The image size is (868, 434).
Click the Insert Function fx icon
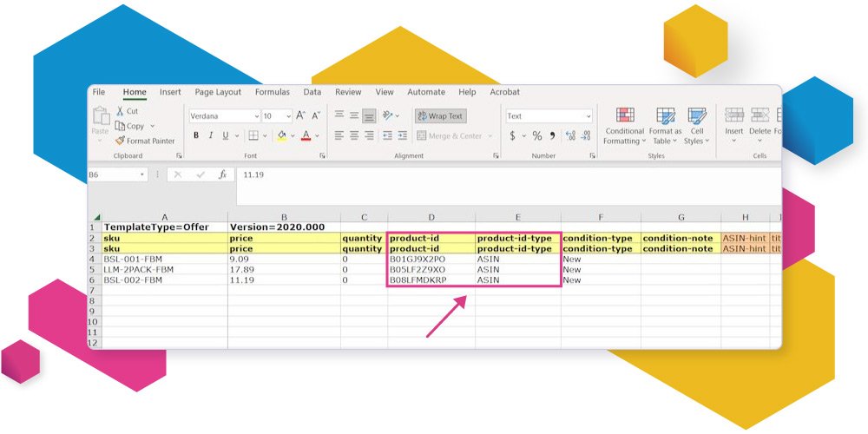(222, 174)
